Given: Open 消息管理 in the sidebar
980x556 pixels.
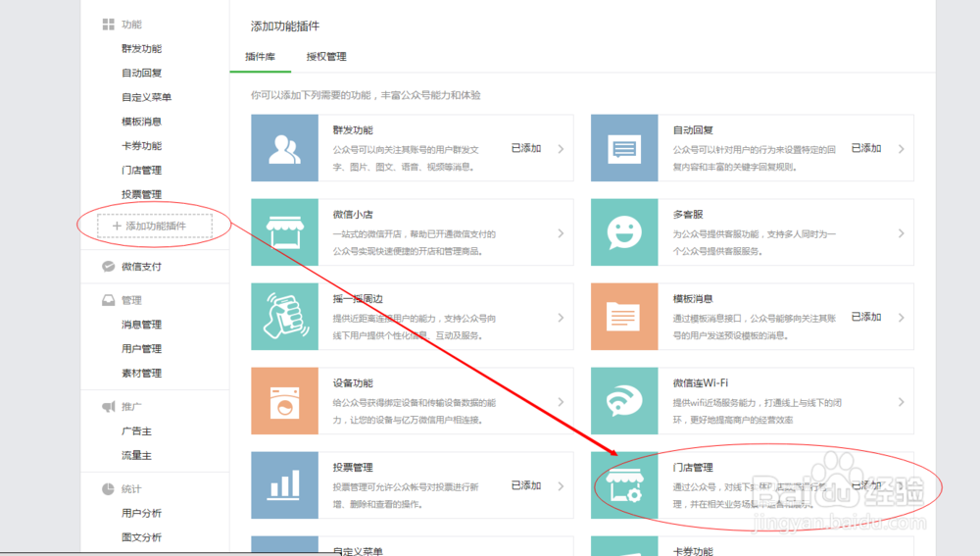Looking at the screenshot, I should [142, 325].
